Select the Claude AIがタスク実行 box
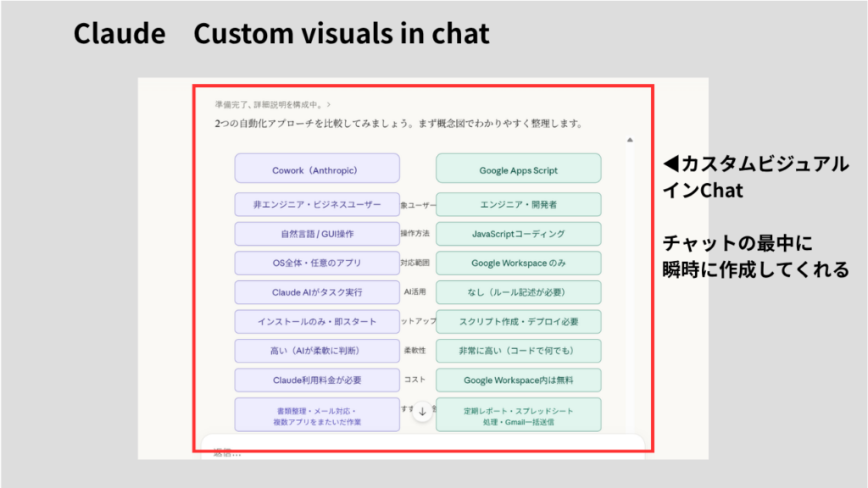Viewport: 868px width, 488px height. point(316,292)
